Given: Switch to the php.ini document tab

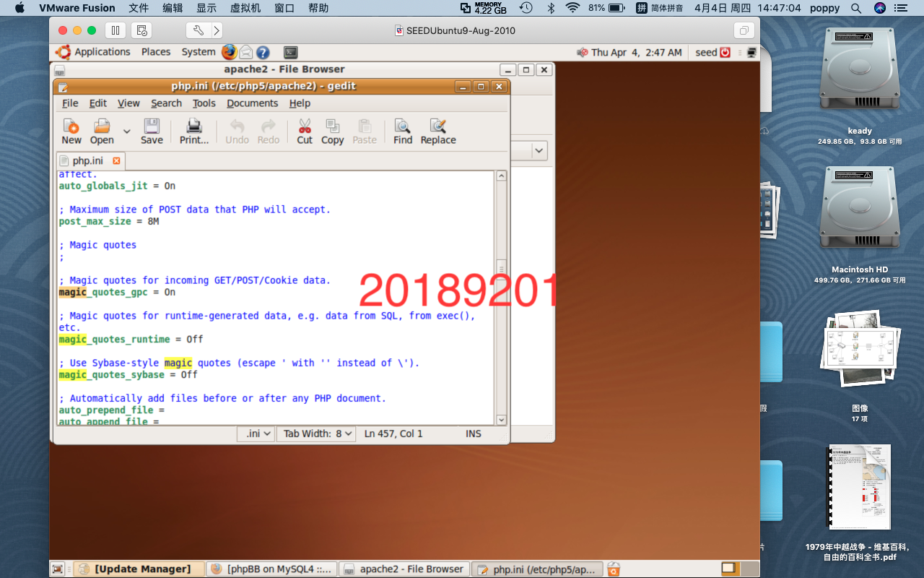Looking at the screenshot, I should [87, 160].
